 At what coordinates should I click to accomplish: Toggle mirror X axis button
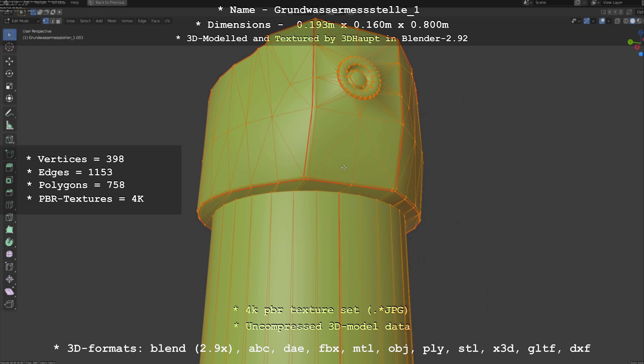pos(610,12)
